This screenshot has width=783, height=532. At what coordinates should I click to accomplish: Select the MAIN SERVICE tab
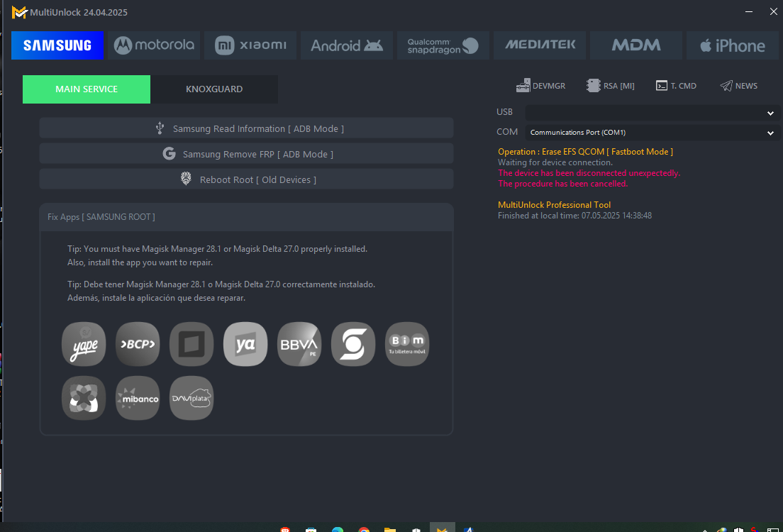[87, 89]
